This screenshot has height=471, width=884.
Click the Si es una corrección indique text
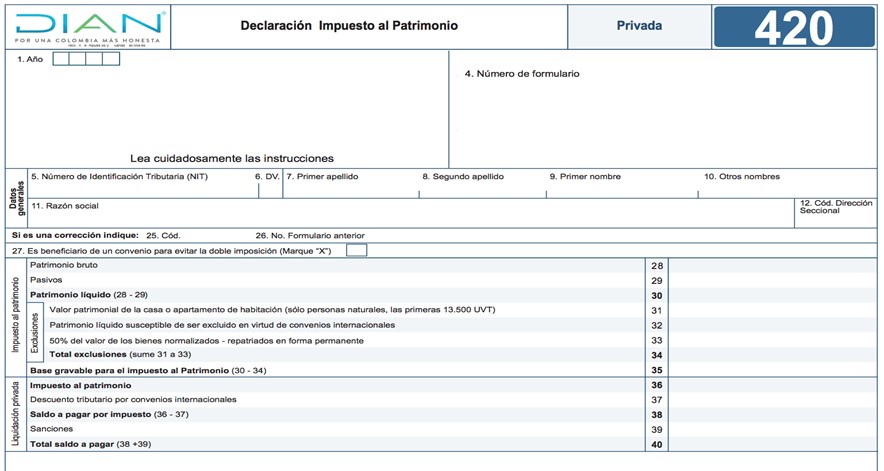coord(75,235)
